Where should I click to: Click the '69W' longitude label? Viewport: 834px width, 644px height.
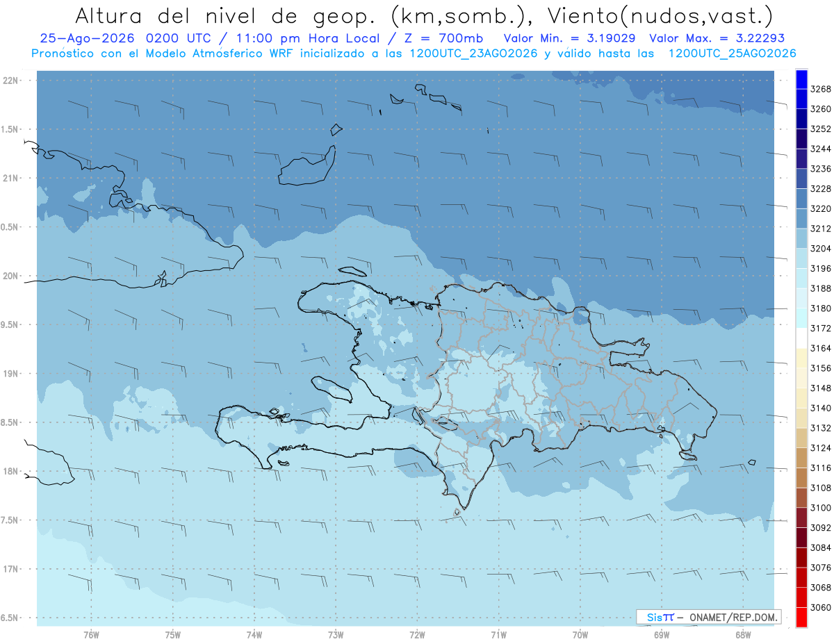tap(662, 634)
